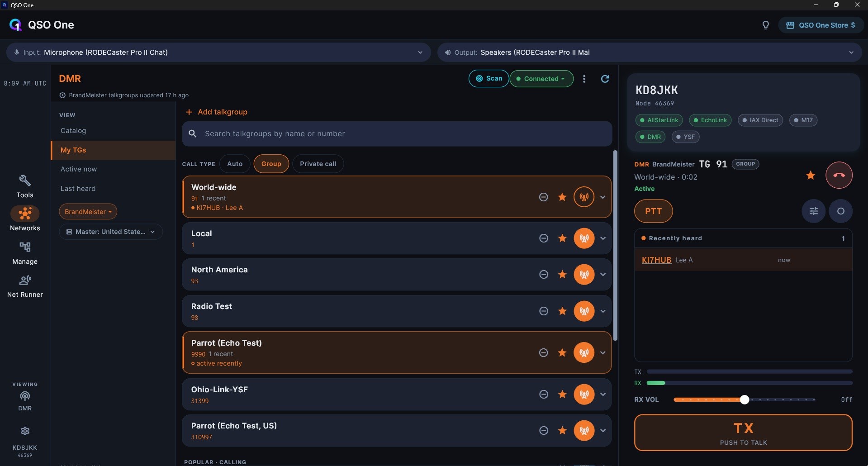Viewport: 868px width, 466px height.
Task: Toggle the EchoLink network chip
Action: pos(710,120)
